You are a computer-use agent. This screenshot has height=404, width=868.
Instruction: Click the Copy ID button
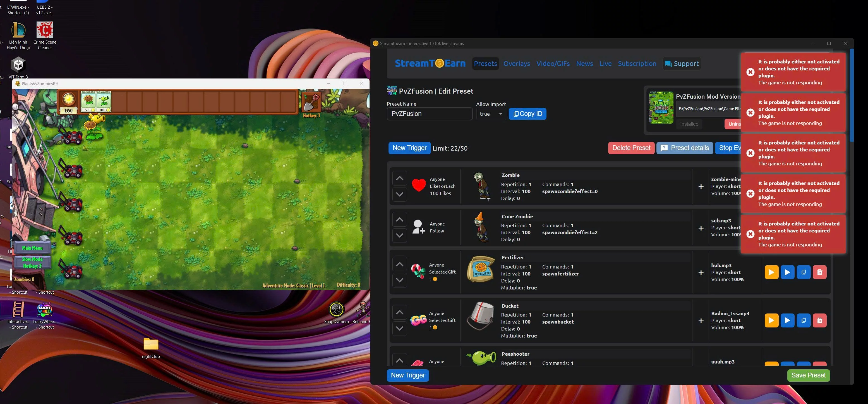(527, 114)
